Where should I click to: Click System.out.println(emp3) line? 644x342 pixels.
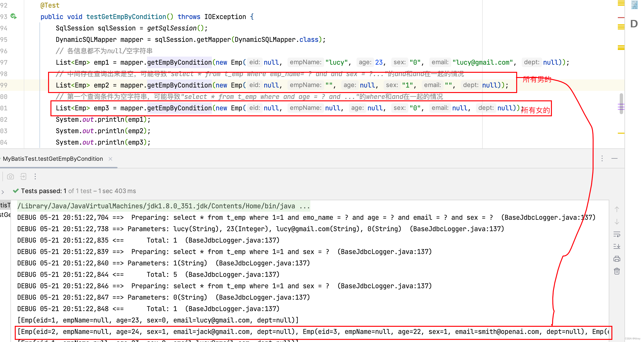103,142
